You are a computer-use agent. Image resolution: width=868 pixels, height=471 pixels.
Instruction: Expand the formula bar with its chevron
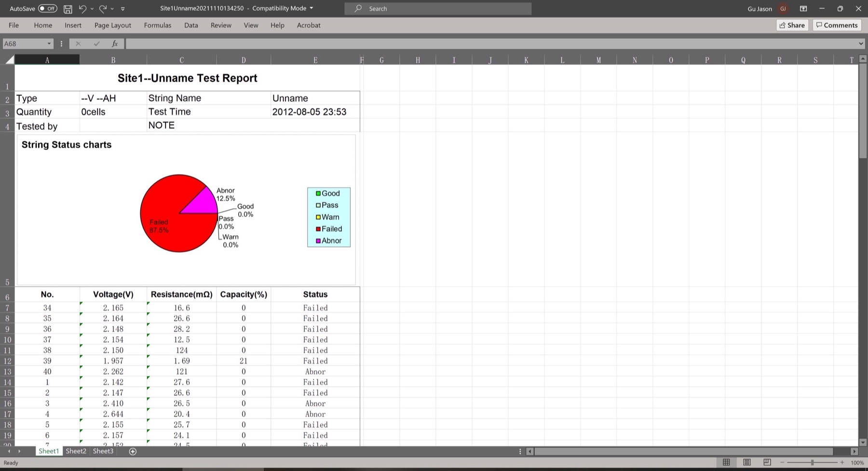click(x=861, y=43)
